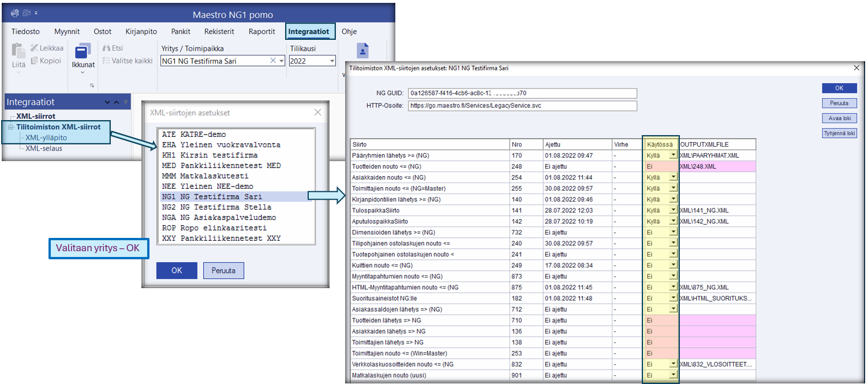Open the Tilikausi 2022 dropdown

[x=332, y=61]
